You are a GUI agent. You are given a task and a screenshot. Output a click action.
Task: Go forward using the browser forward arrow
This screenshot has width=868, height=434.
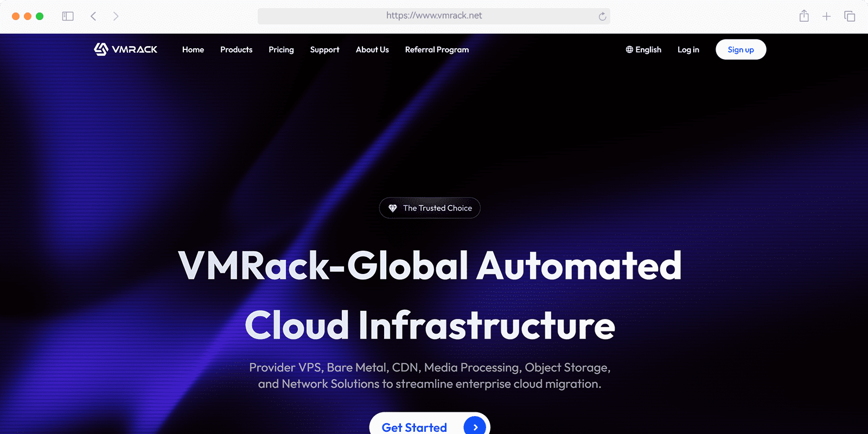116,16
